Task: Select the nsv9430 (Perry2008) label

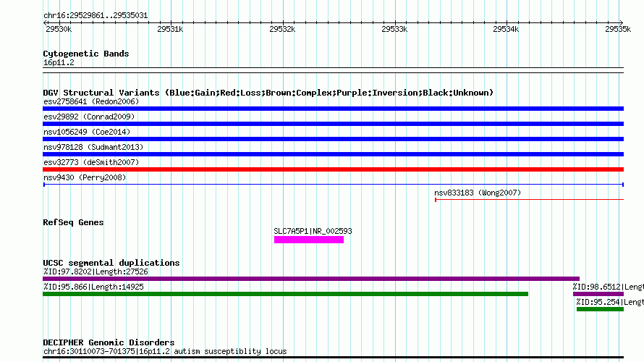Action: [x=85, y=177]
